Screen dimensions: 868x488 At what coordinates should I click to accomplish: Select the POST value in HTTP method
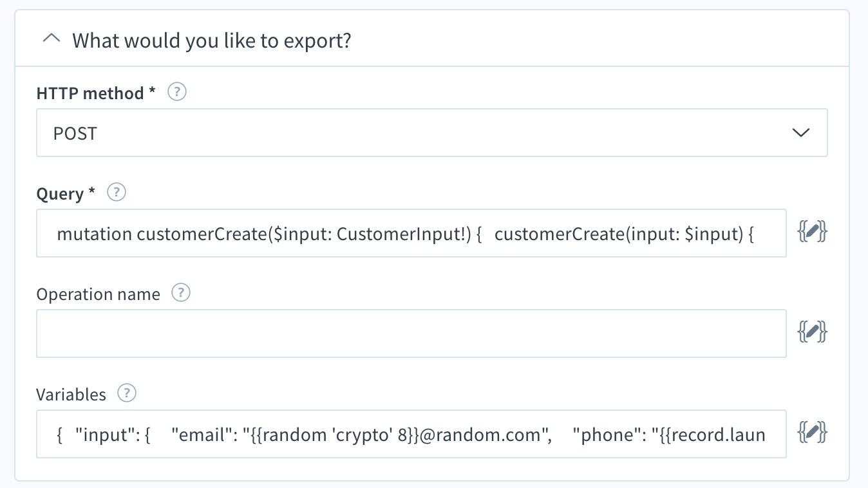75,133
